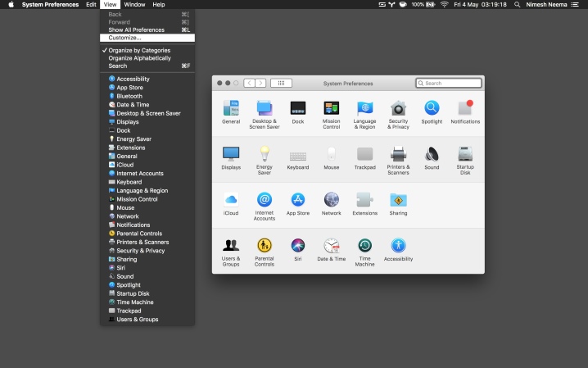Click the Show All grid button

[x=281, y=83]
